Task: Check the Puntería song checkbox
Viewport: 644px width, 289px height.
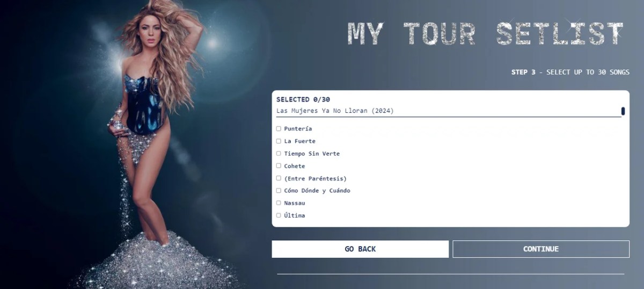Action: coord(279,129)
